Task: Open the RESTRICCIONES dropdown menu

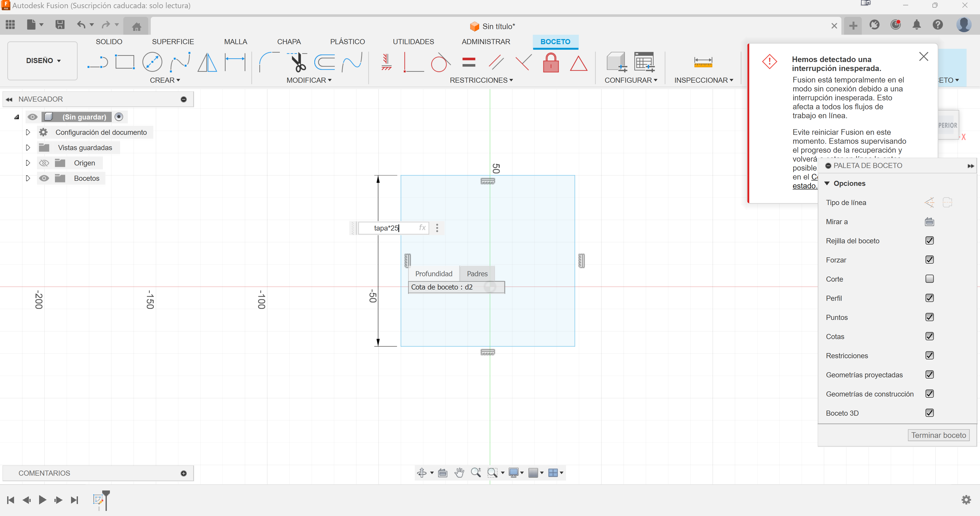Action: pyautogui.click(x=481, y=80)
